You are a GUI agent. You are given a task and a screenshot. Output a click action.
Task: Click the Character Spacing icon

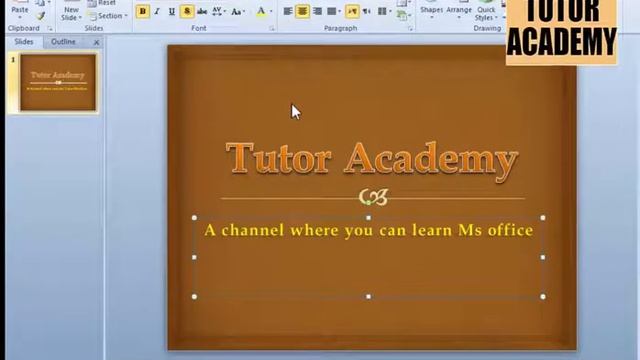217,11
